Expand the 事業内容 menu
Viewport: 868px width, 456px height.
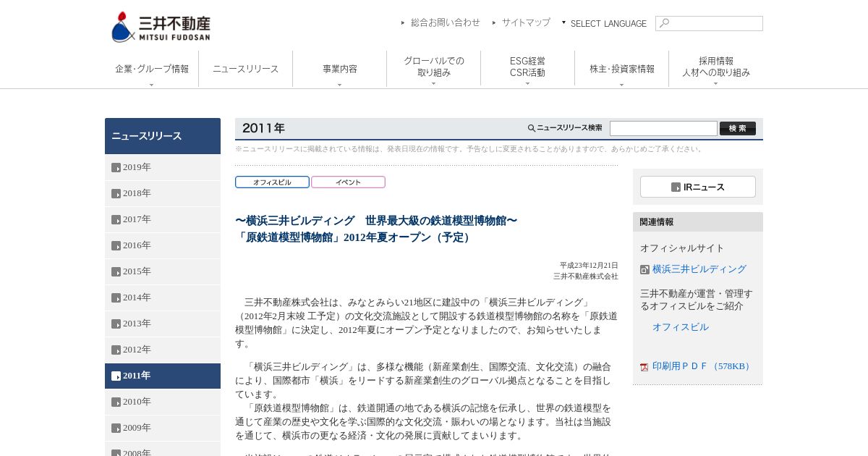coord(340,69)
